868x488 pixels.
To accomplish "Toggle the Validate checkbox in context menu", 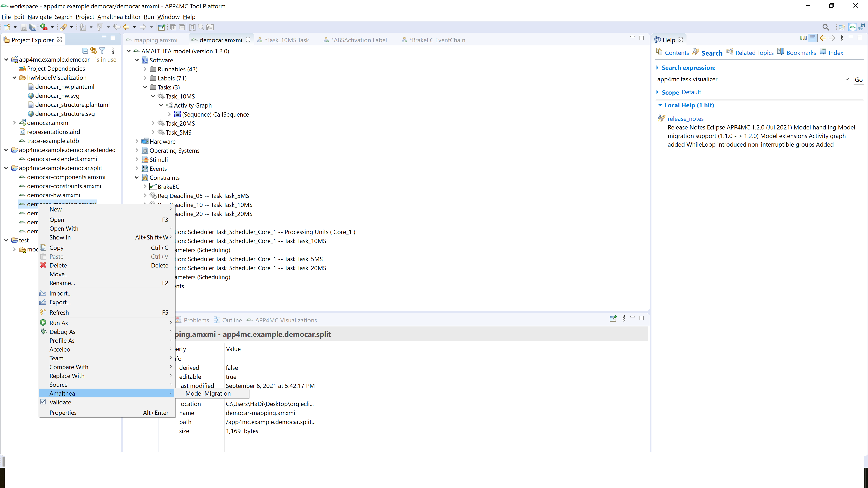I will tap(43, 402).
